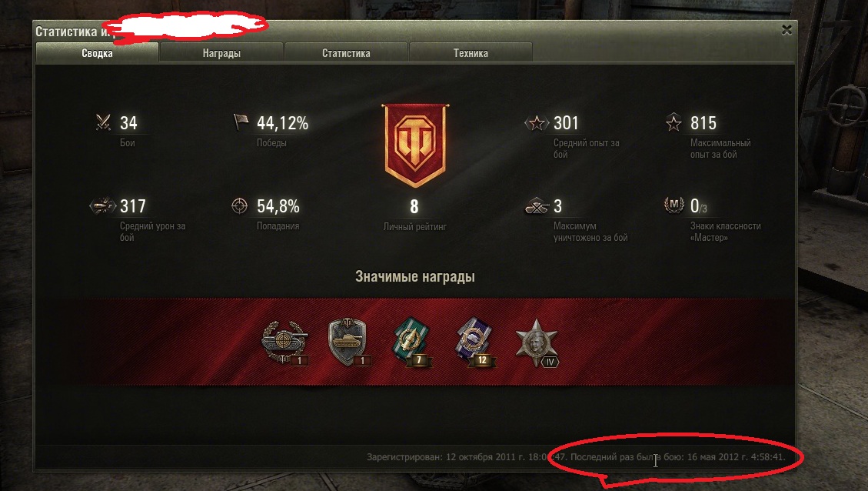Click the destroyed tank icon

point(537,206)
